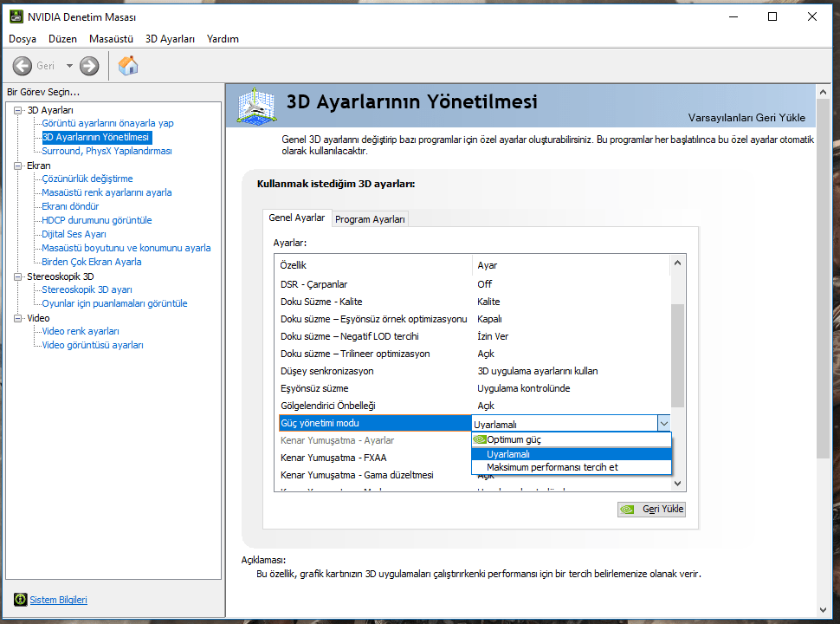
Task: Open Sistem Bilgileri link
Action: click(58, 600)
